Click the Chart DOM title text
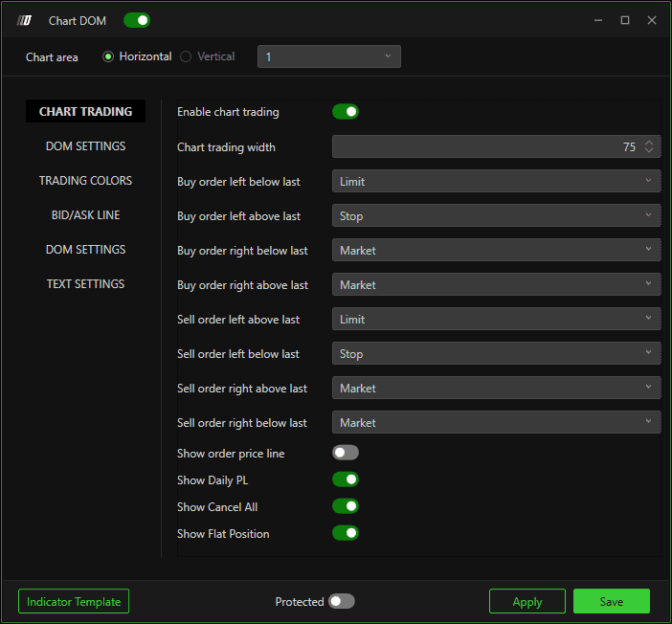Image resolution: width=672 pixels, height=624 pixels. [x=78, y=20]
